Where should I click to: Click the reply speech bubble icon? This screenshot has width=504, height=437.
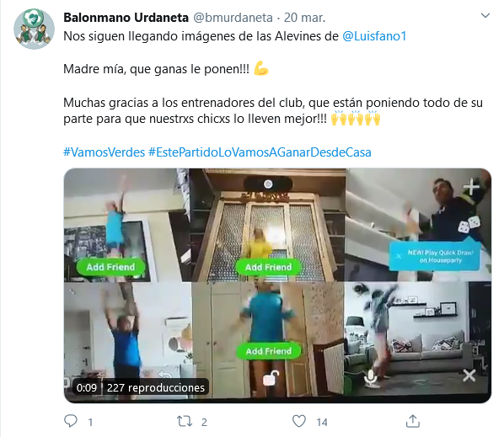[x=71, y=421]
